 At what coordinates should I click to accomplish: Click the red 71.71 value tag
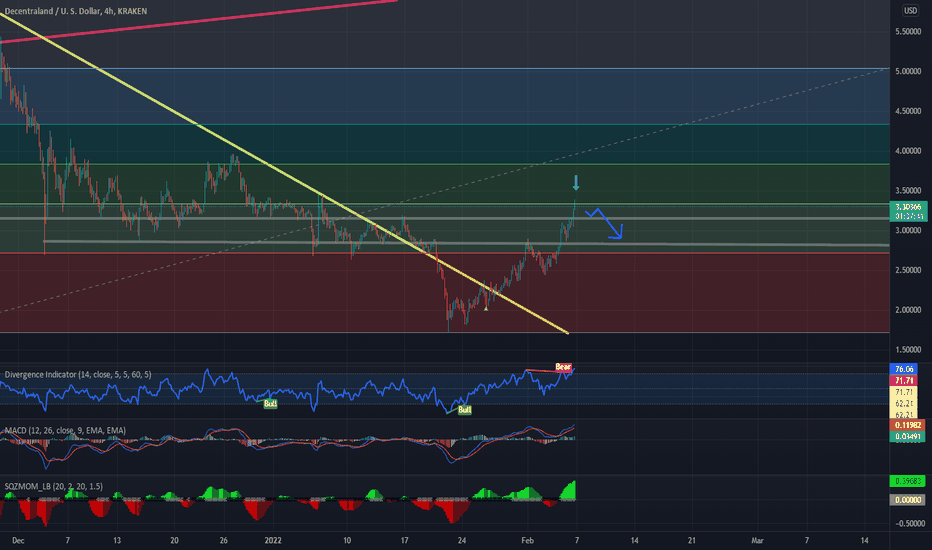tap(904, 381)
